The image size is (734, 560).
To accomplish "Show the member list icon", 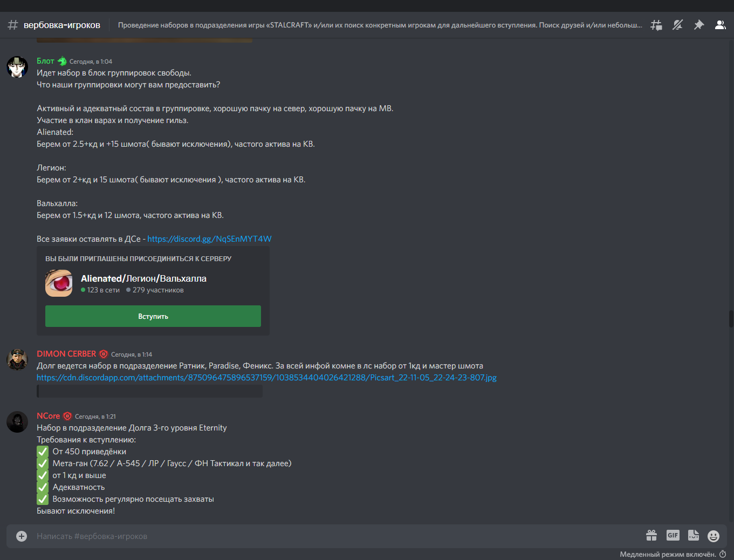I will [x=720, y=25].
